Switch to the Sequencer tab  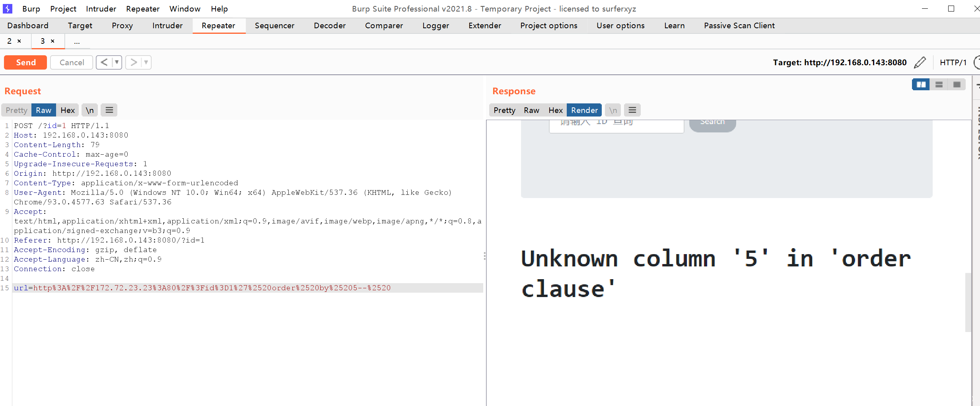(x=274, y=25)
